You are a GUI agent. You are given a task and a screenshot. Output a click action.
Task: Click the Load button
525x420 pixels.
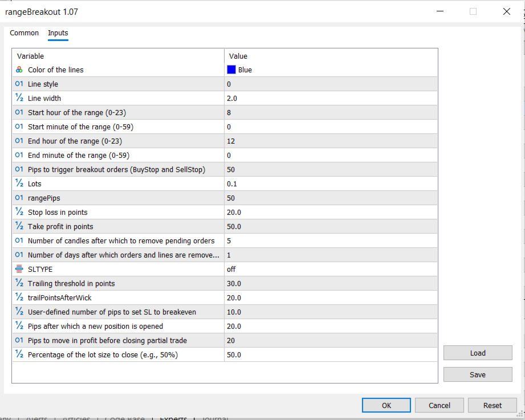478,353
